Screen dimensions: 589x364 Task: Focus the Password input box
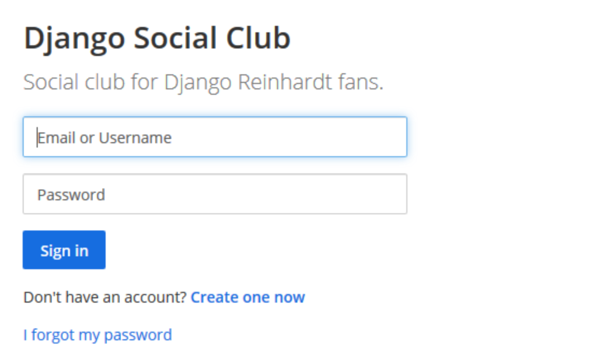point(214,194)
